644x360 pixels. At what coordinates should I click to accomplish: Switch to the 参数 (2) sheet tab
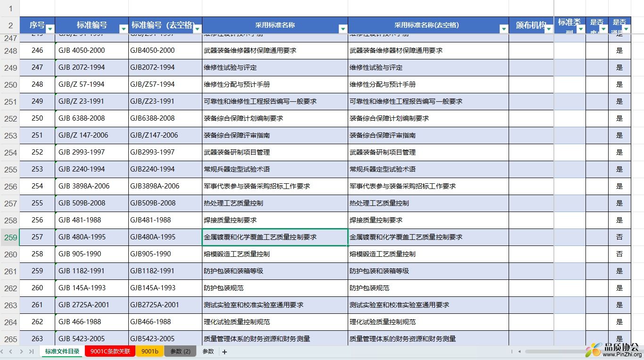click(180, 352)
